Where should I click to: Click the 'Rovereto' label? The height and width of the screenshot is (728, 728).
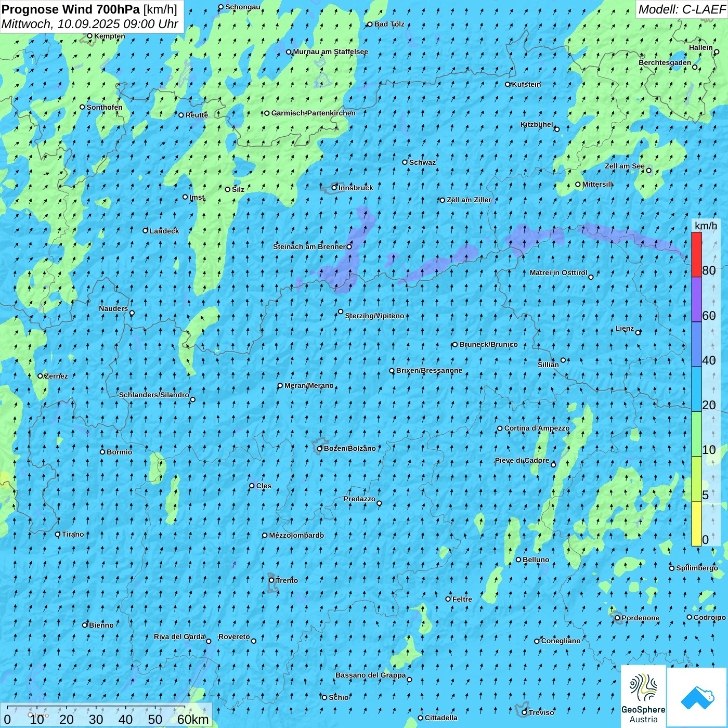[234, 636]
